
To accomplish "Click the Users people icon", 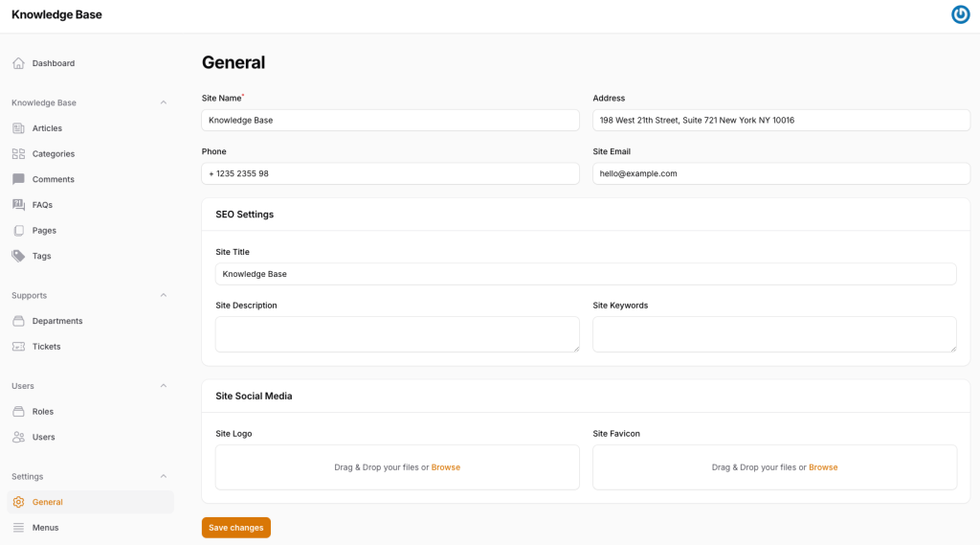I will 19,438.
